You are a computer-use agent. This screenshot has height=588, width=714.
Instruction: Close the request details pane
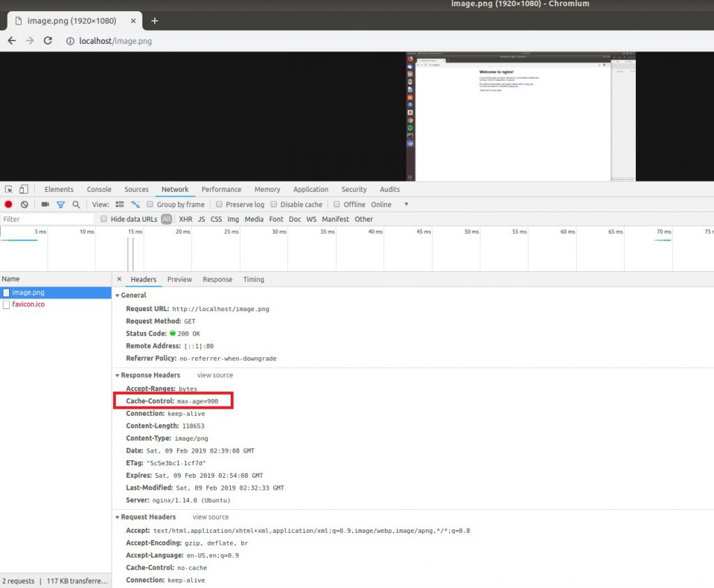pyautogui.click(x=119, y=279)
